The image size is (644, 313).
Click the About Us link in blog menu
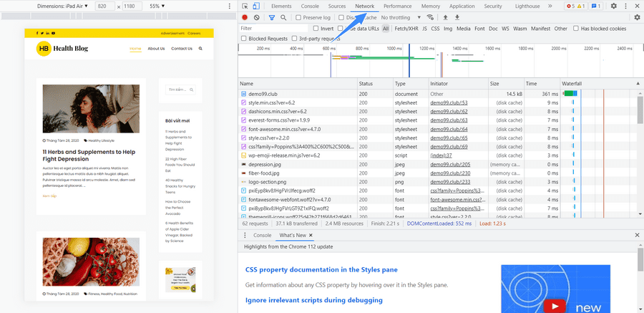coord(156,49)
